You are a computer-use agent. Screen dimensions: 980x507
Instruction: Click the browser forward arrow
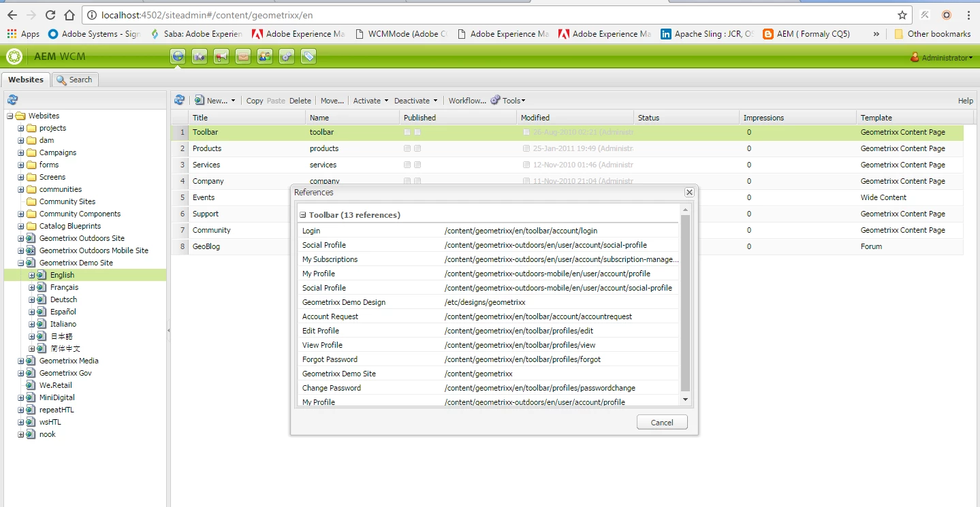(x=31, y=15)
